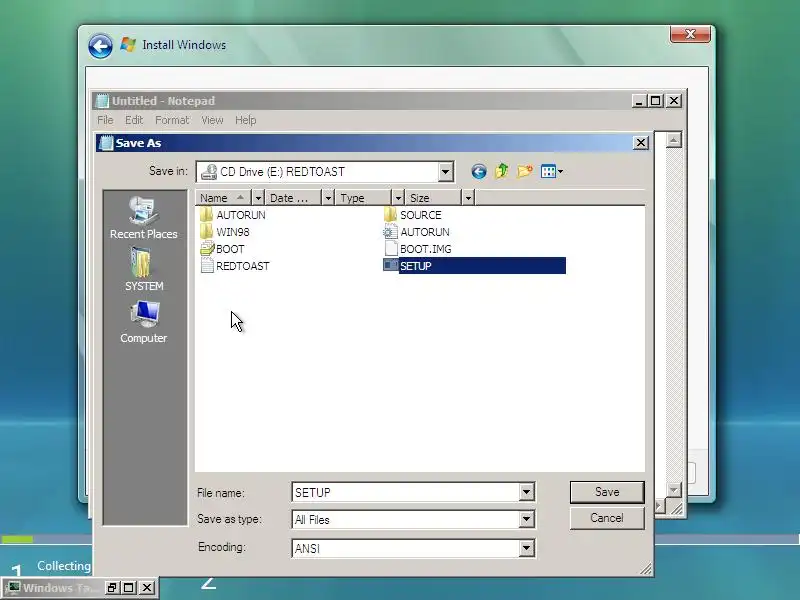The image size is (800, 600).
Task: Open Recent Places shortcut
Action: [144, 218]
